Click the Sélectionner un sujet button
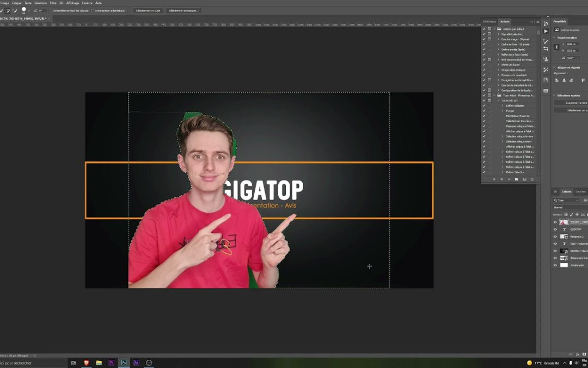 point(148,10)
